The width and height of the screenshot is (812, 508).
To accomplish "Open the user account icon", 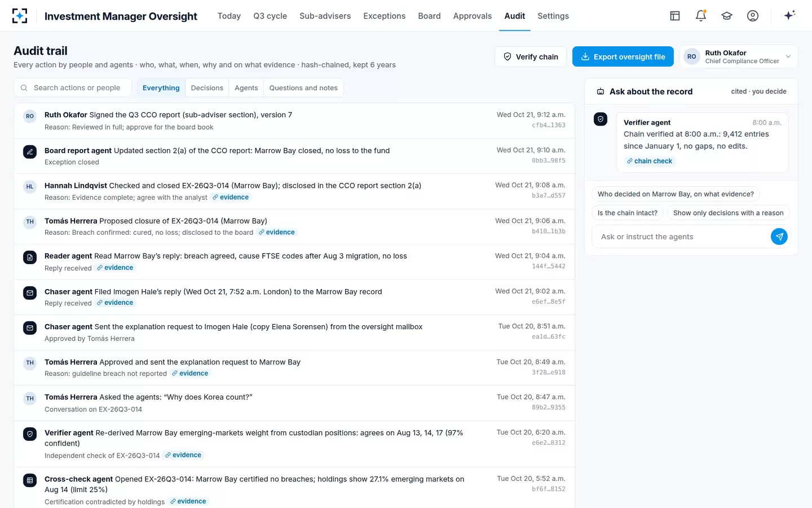I will point(753,16).
